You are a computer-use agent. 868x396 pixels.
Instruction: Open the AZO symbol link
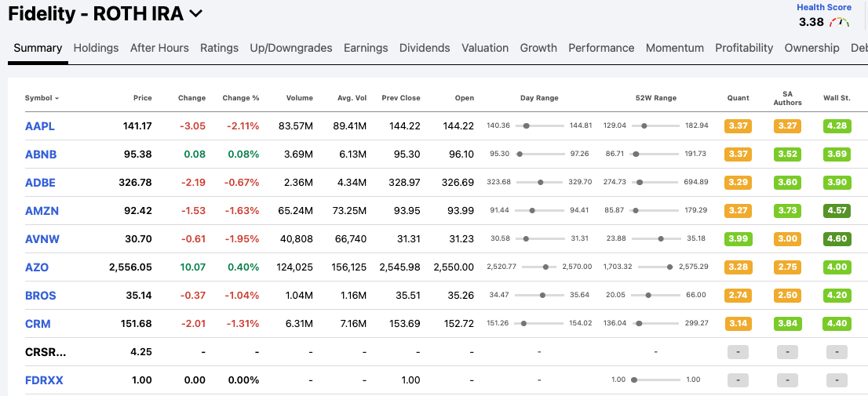tap(37, 267)
